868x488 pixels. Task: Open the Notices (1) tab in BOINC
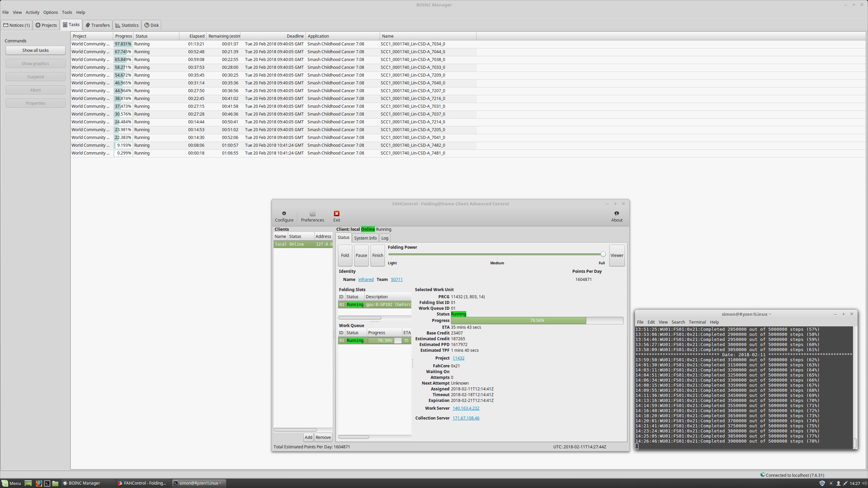click(x=17, y=25)
